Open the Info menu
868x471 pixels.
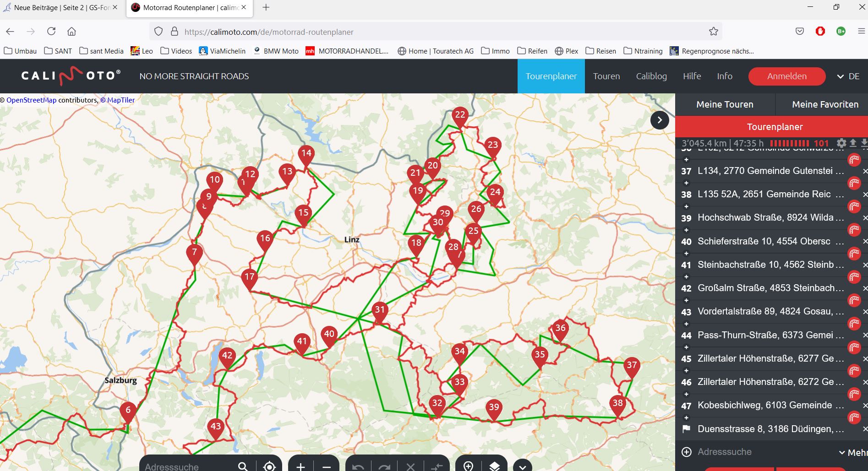[725, 76]
